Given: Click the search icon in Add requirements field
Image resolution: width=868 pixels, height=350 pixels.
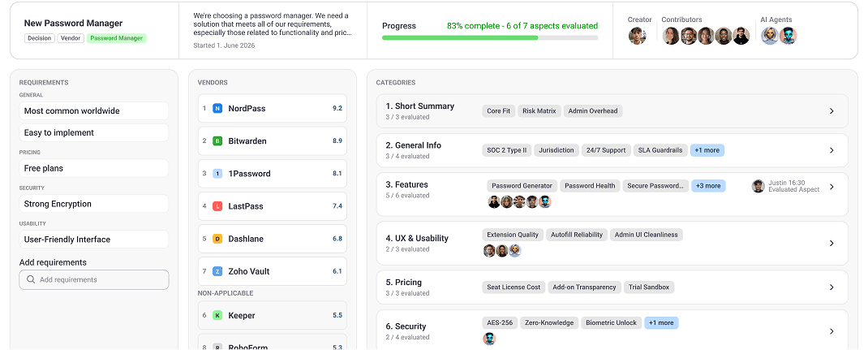Looking at the screenshot, I should [x=31, y=279].
